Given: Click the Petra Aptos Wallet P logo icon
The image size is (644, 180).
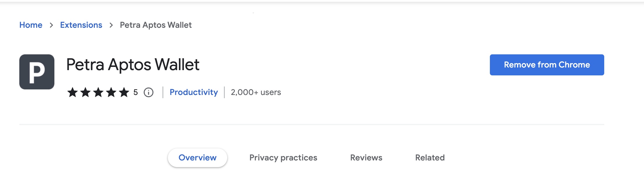Looking at the screenshot, I should coord(37,72).
